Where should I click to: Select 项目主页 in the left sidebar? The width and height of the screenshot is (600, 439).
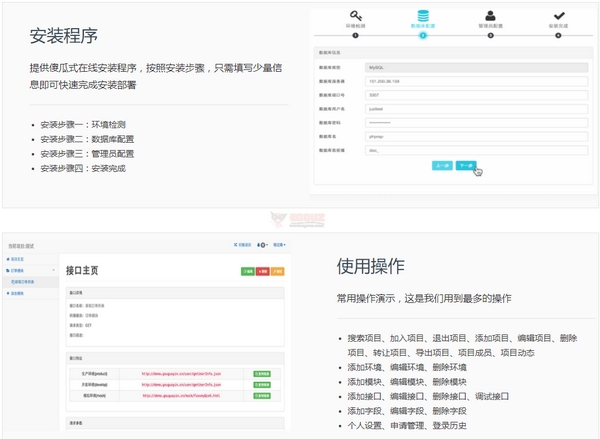(20, 258)
